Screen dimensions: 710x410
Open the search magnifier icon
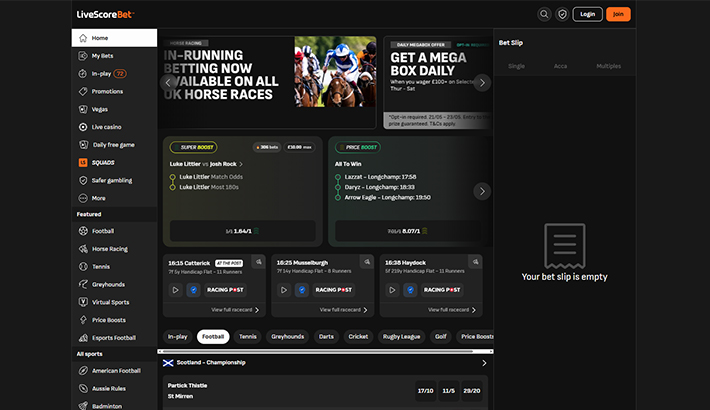544,14
